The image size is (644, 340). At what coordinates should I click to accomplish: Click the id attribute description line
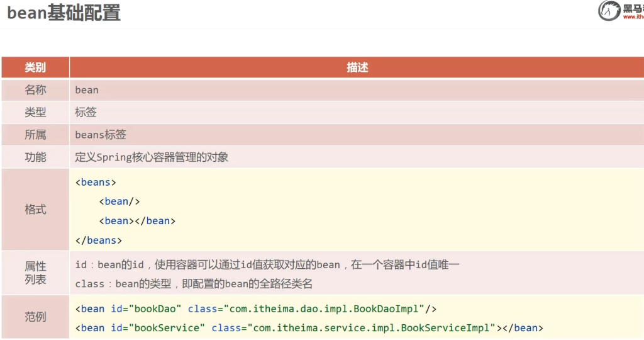coord(267,265)
